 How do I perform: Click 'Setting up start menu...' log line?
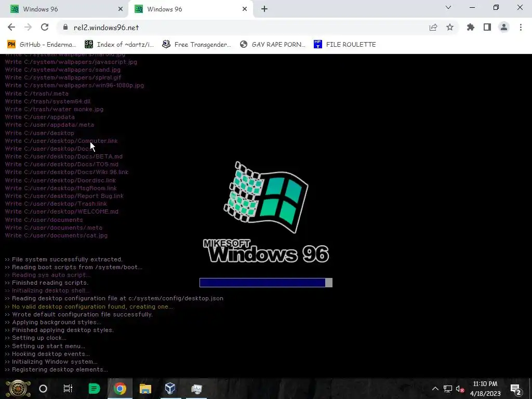click(45, 345)
